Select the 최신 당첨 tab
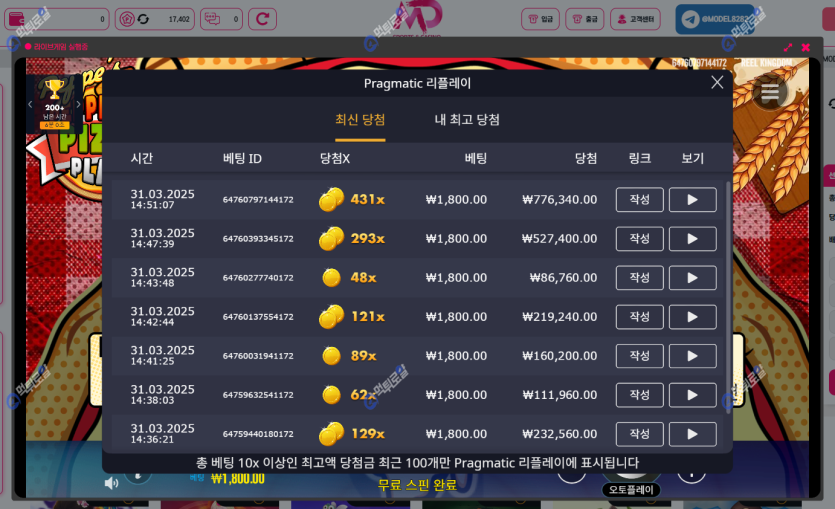This screenshot has width=835, height=509. (x=360, y=120)
